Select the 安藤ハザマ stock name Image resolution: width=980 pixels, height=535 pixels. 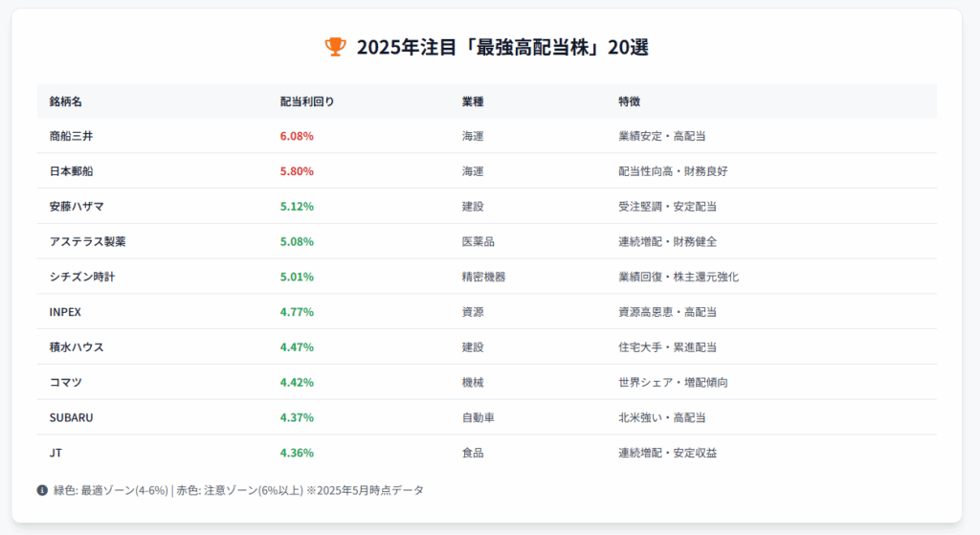coord(77,207)
